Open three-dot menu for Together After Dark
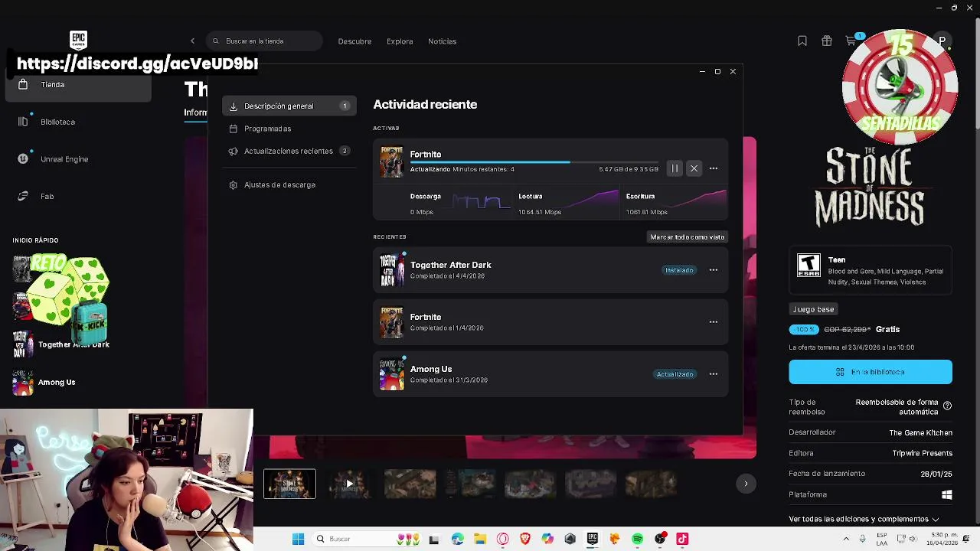The height and width of the screenshot is (551, 980). coord(714,270)
